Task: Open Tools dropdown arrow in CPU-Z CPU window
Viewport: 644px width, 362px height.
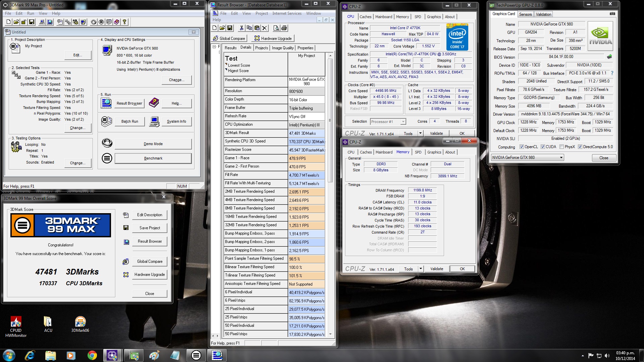Action: click(420, 133)
